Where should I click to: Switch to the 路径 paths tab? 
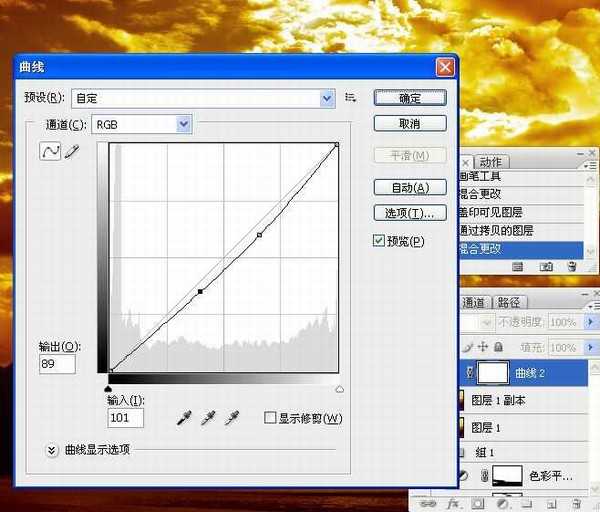click(508, 302)
